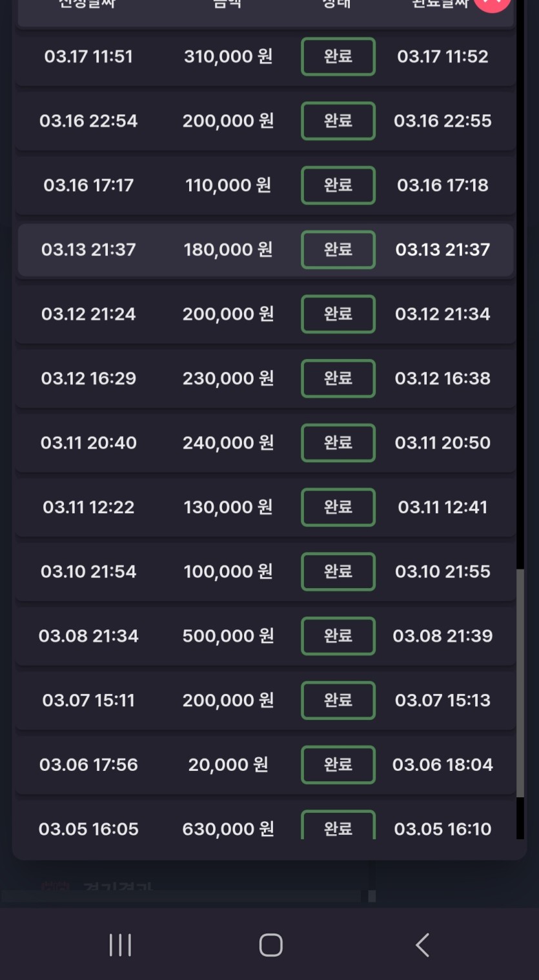Select the 130,000 원 amount text
The image size is (539, 980).
pos(228,507)
